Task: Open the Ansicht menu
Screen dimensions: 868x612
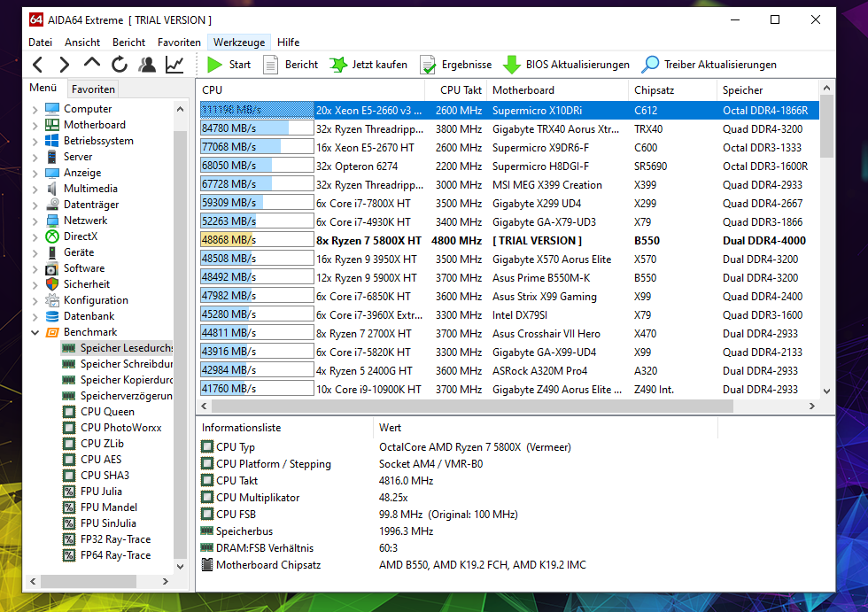Action: (x=81, y=43)
